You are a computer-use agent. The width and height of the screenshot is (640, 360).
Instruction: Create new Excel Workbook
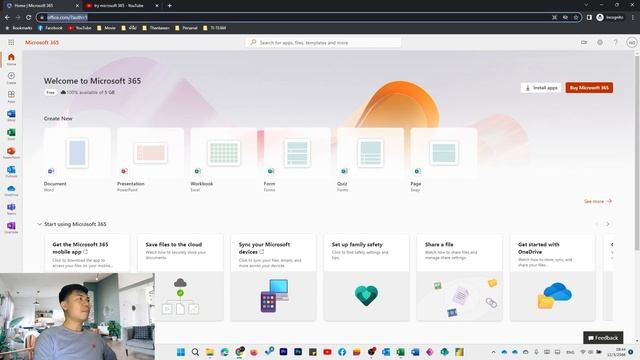click(x=224, y=160)
